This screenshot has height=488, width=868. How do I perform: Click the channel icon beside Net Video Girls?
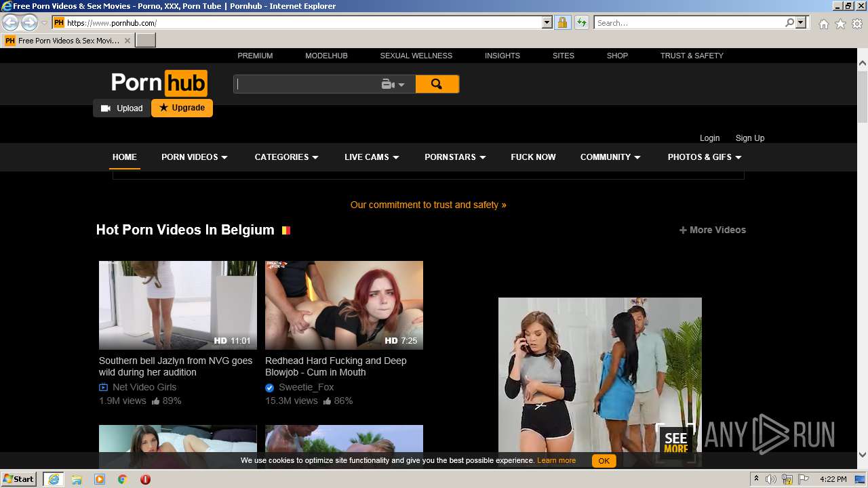click(103, 388)
